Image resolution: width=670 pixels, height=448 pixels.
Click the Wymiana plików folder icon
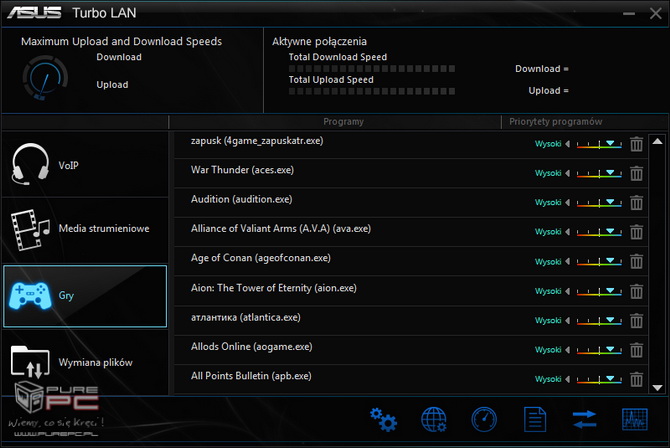pos(30,362)
